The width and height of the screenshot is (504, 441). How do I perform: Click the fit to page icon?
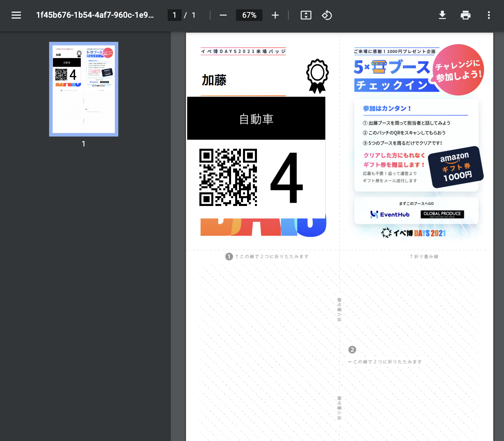point(306,15)
